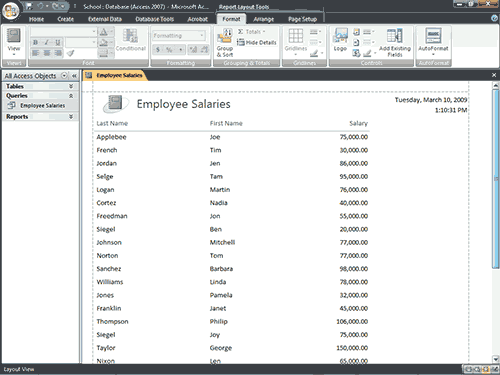Apply comma number format

coord(180,50)
